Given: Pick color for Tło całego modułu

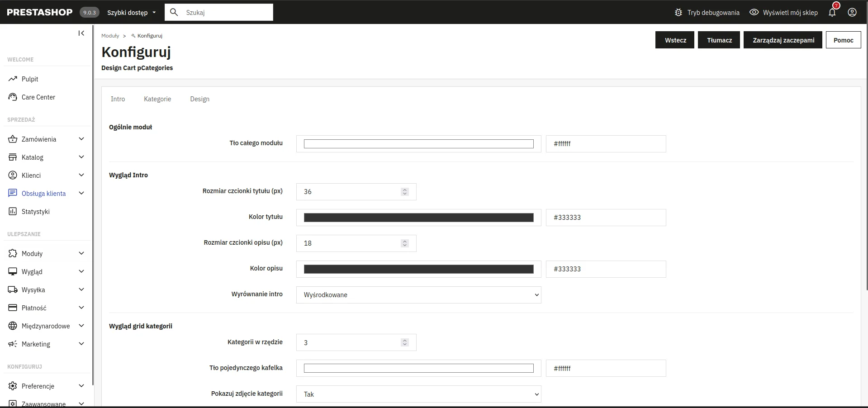Looking at the screenshot, I should coord(418,144).
